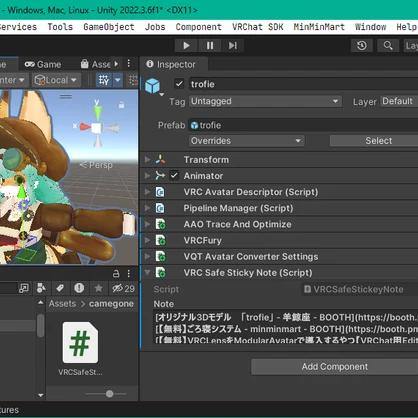Click the trofie object name field
The image size is (418, 418).
[x=304, y=84]
